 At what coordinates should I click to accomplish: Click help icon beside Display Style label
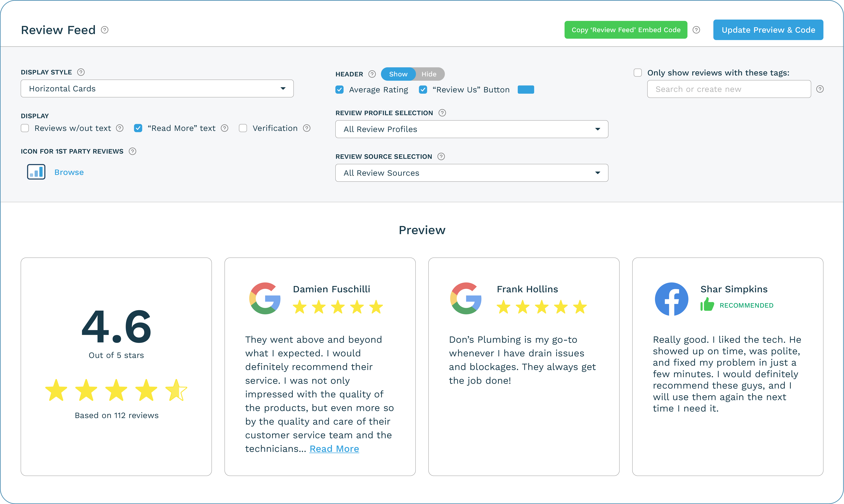pyautogui.click(x=81, y=72)
